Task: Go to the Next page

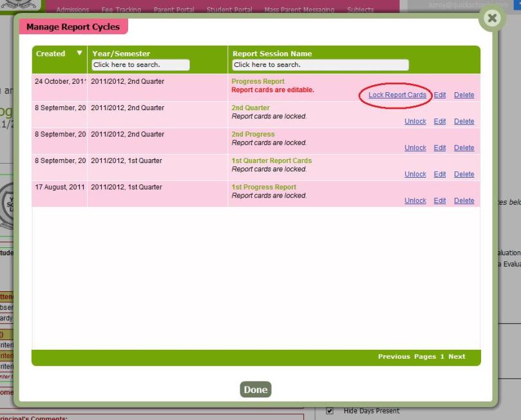Action: 457,356
